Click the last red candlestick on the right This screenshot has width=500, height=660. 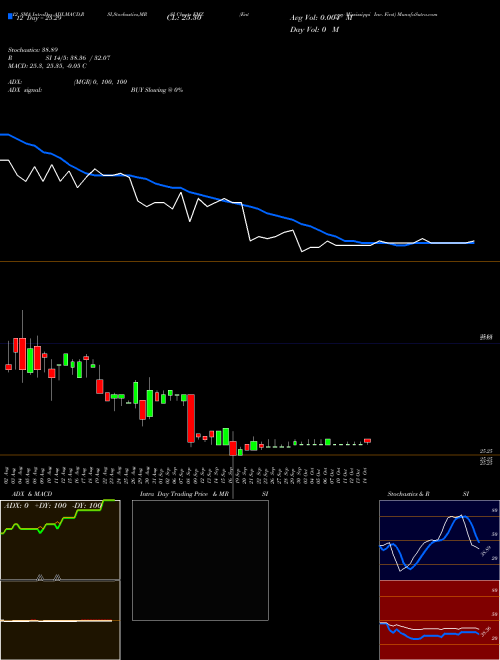tap(367, 441)
